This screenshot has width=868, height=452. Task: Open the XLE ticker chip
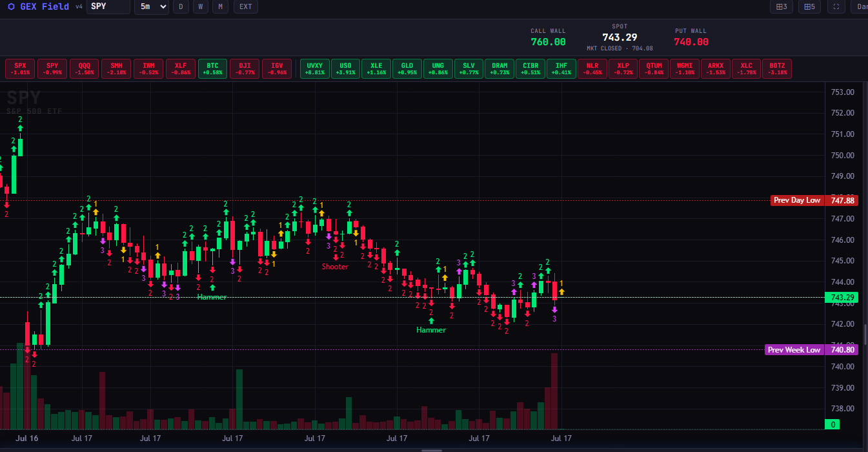pyautogui.click(x=376, y=68)
